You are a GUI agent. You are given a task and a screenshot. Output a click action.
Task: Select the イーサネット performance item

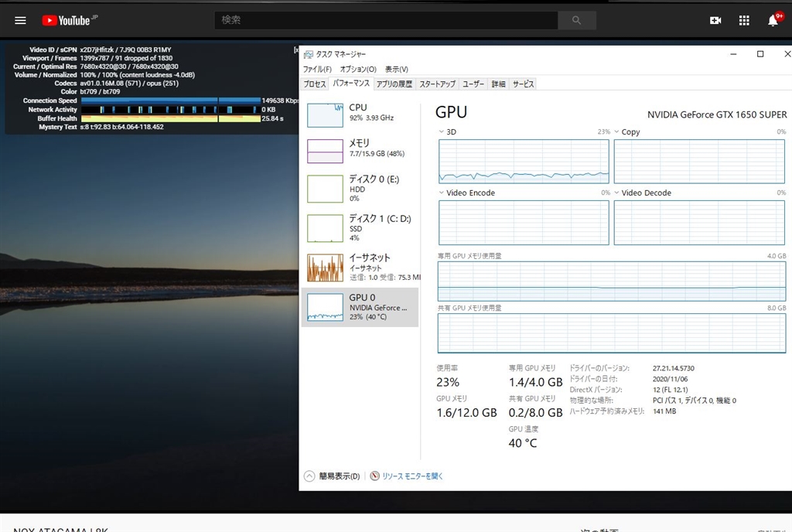tap(360, 267)
